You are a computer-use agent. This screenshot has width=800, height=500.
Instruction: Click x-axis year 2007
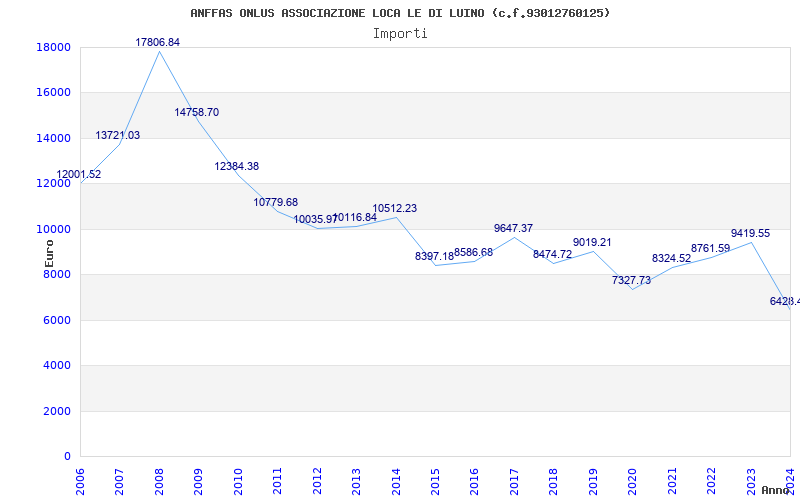pos(119,482)
